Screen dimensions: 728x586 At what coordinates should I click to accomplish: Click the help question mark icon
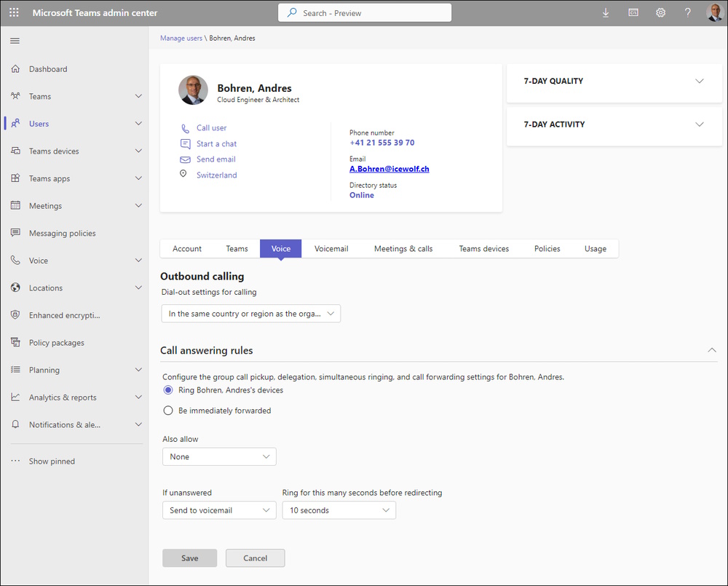pos(688,13)
